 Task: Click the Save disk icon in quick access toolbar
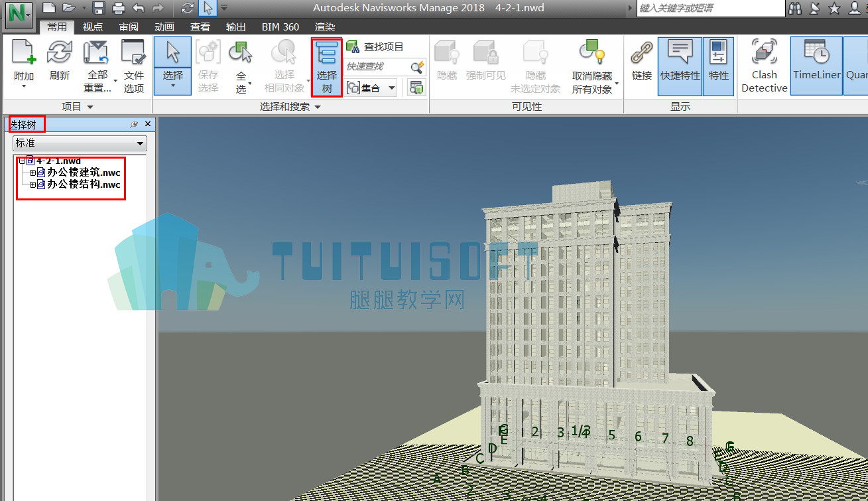point(99,9)
